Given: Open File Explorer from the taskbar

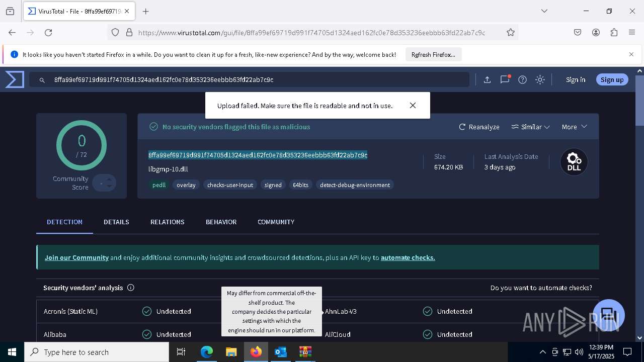Looking at the screenshot, I should pos(231,352).
